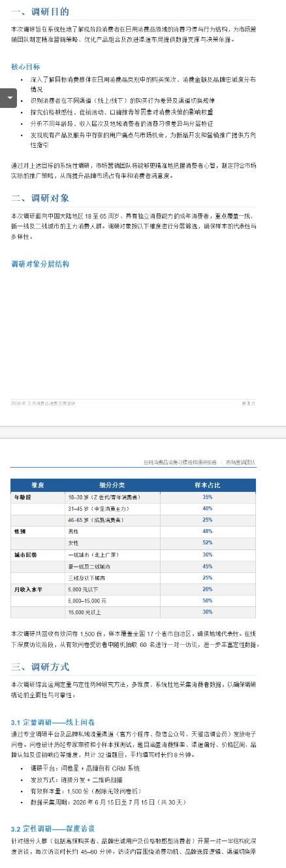The height and width of the screenshot is (868, 286).
Task: Click the 35% value for 18–30 岁
Action: pos(208,497)
